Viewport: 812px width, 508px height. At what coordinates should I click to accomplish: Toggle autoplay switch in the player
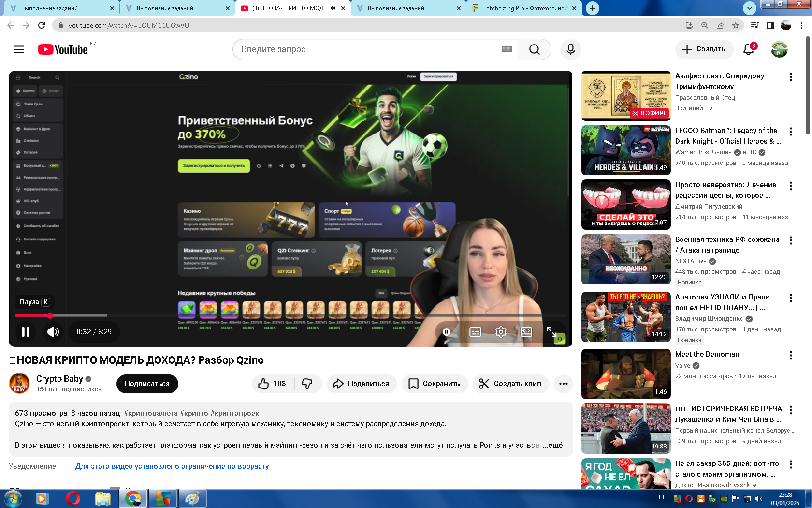[x=447, y=331]
